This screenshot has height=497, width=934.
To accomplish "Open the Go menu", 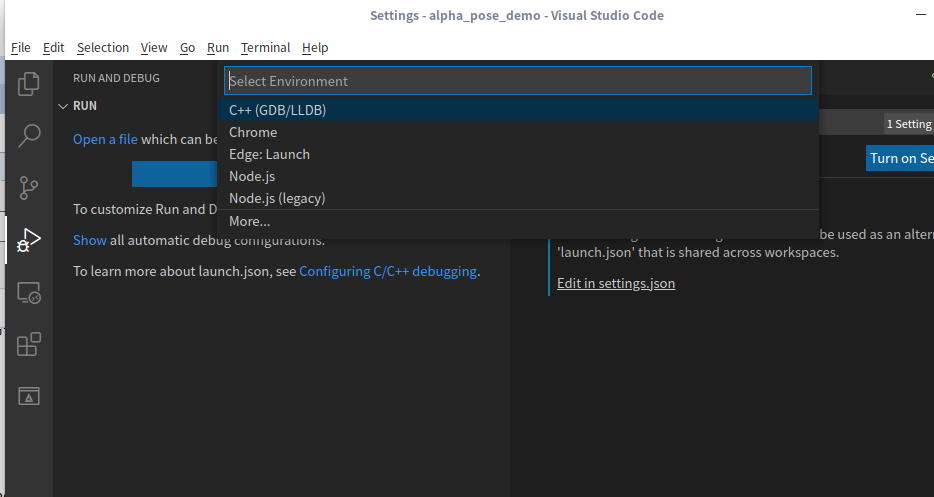I will pos(187,48).
